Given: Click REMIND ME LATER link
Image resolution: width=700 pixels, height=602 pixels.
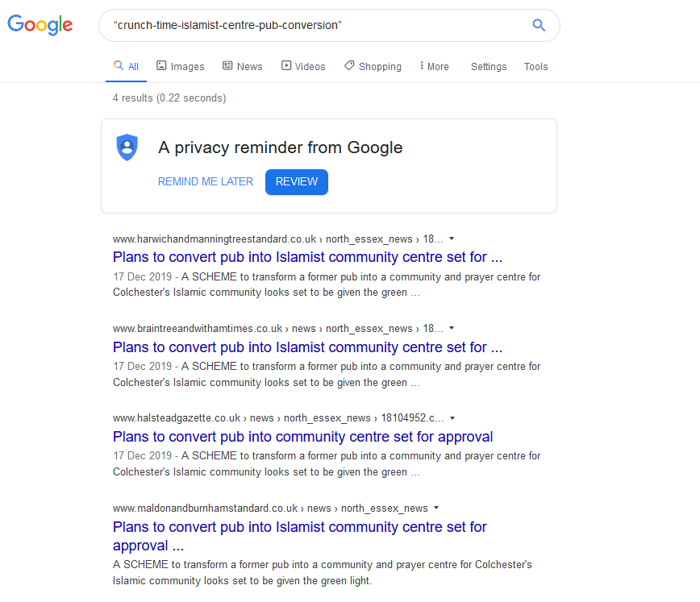Looking at the screenshot, I should (x=206, y=181).
